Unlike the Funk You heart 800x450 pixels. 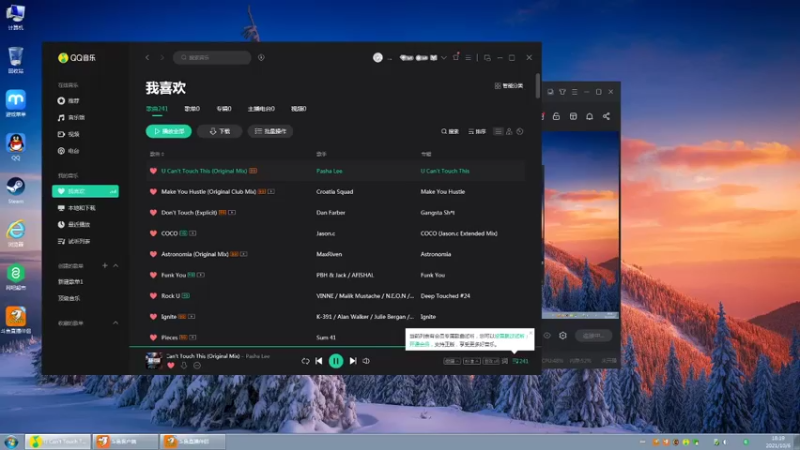pyautogui.click(x=153, y=275)
